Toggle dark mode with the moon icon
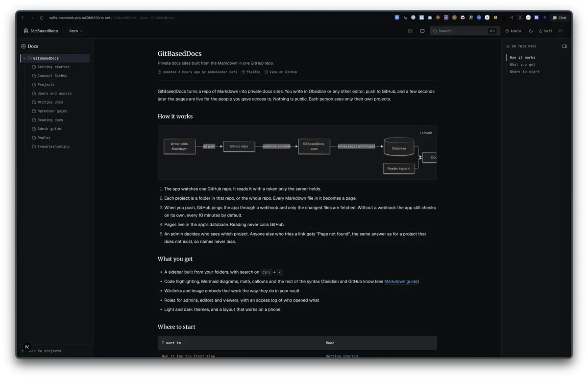 531,31
